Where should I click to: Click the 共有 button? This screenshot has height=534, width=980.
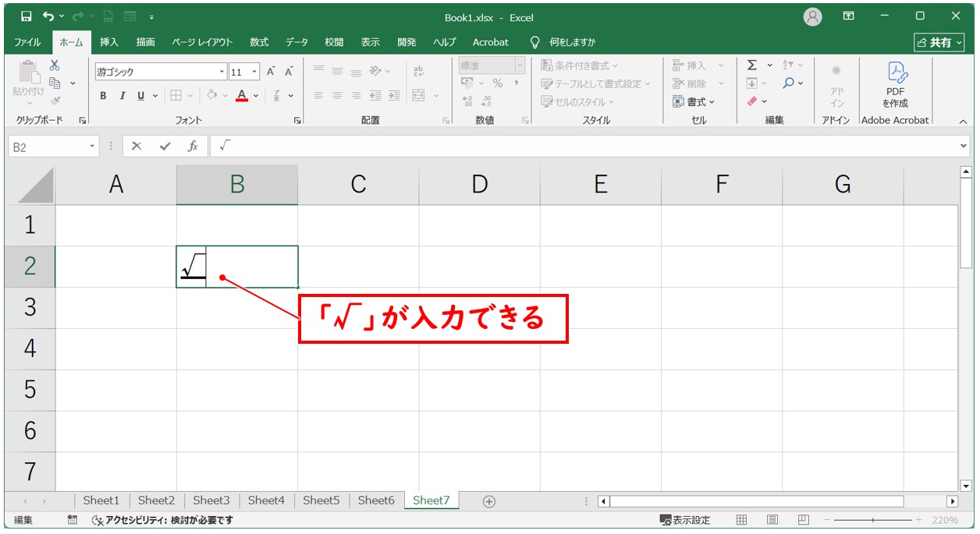coord(939,42)
